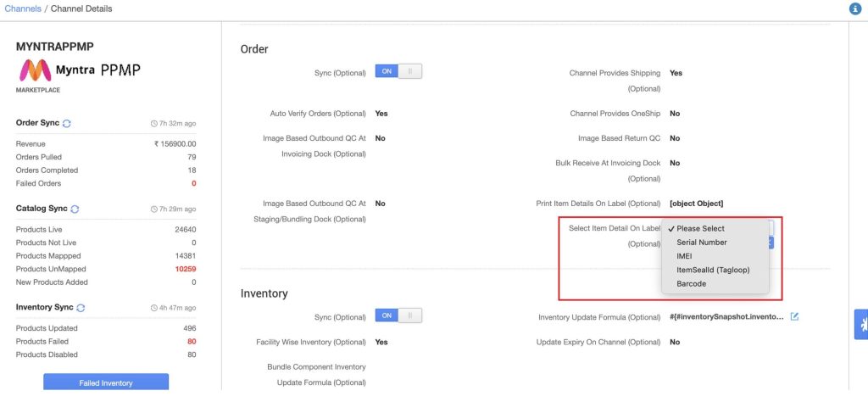The image size is (868, 413).
Task: Click the Products Failed count 80
Action: coord(191,342)
